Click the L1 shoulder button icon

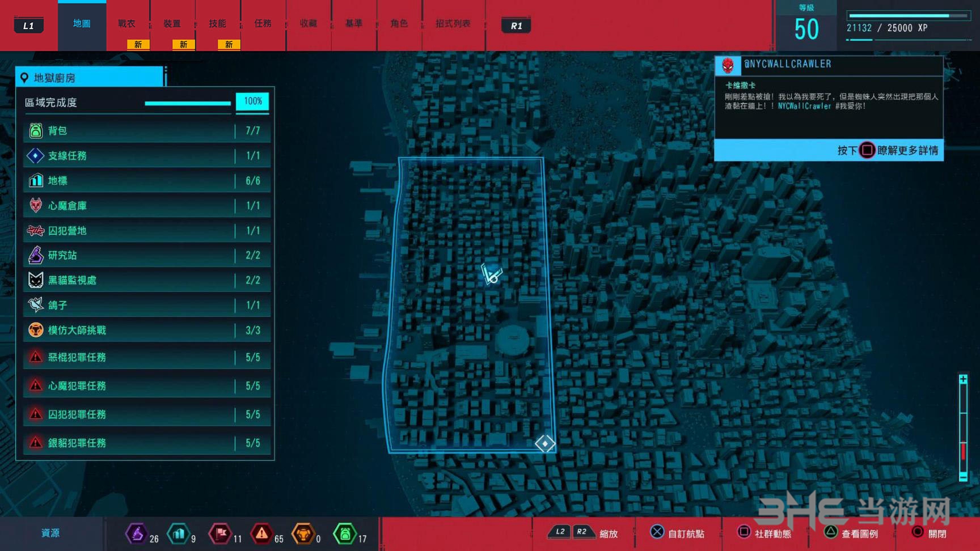coord(28,26)
